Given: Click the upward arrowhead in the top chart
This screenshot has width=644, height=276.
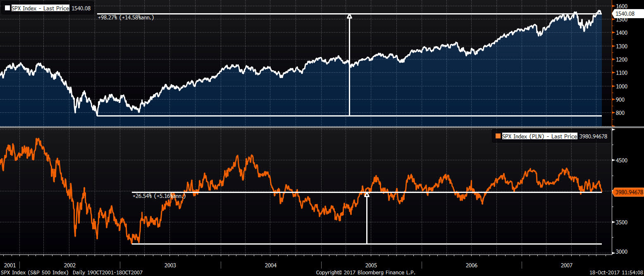Looking at the screenshot, I should 349,16.
